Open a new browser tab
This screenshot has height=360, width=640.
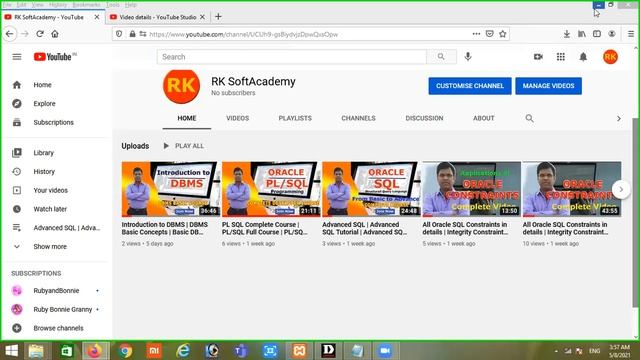click(218, 17)
